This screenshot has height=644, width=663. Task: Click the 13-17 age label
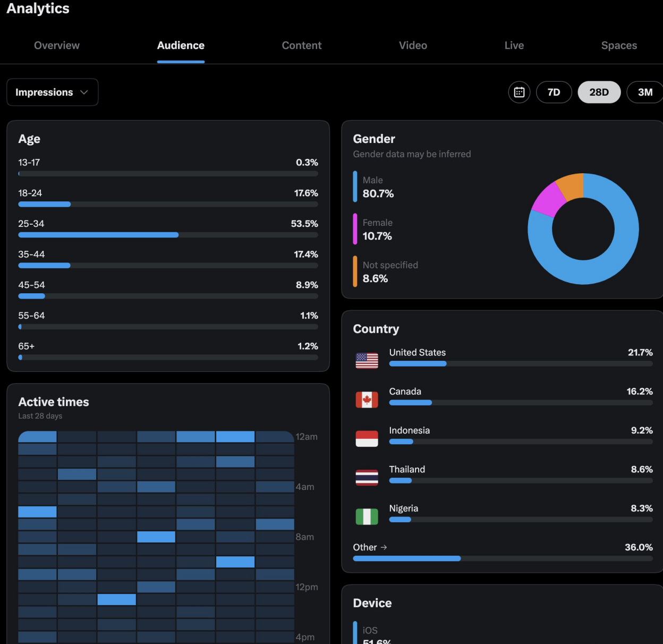click(x=29, y=163)
